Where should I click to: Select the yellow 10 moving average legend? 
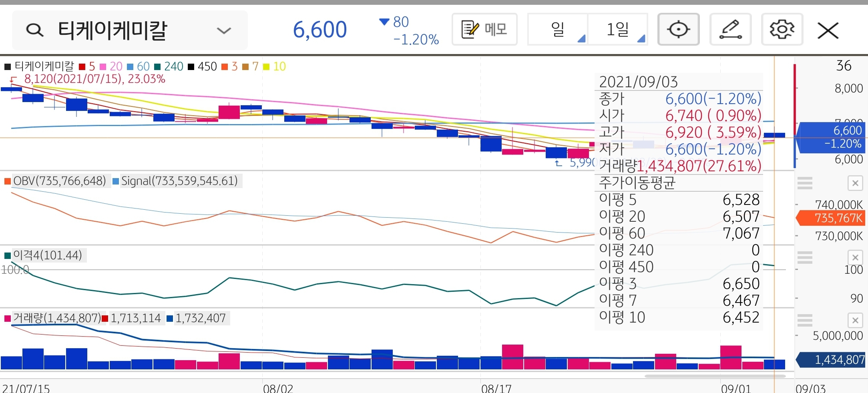click(274, 66)
